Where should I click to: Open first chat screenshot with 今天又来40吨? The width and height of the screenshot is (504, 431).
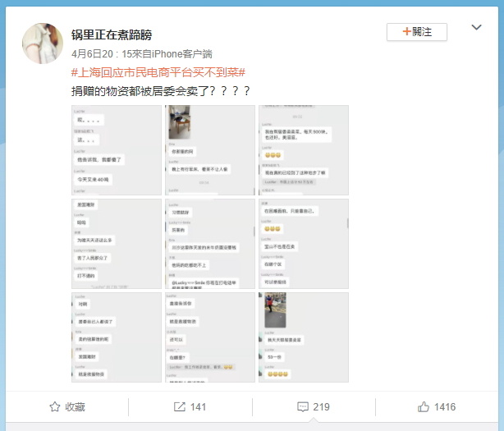[x=117, y=150]
